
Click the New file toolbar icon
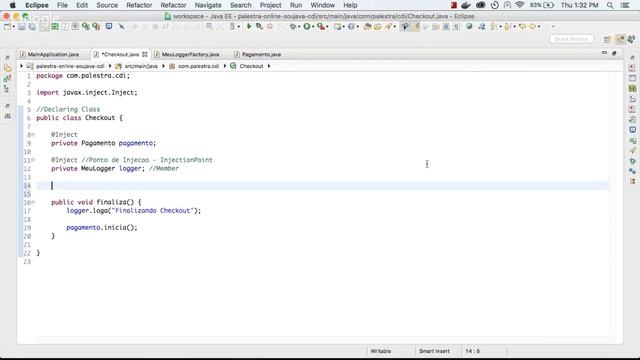click(7, 27)
